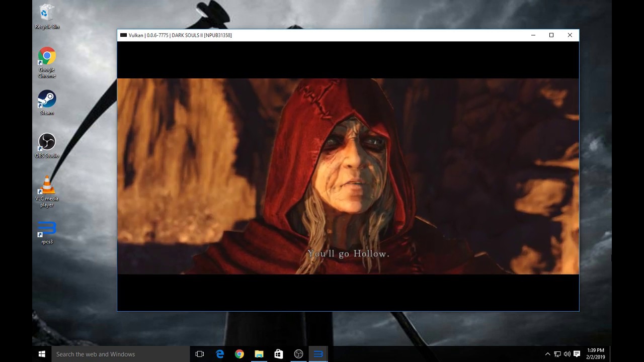The width and height of the screenshot is (644, 362).
Task: Open Chrome from the taskbar
Action: tap(239, 354)
